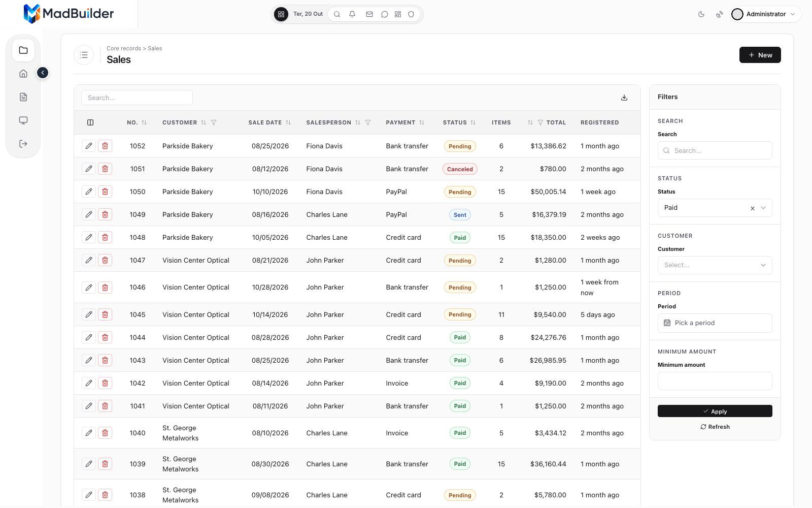Filter Salesperson column with funnel icon
Viewport: 812px width, 508px height.
pos(368,122)
